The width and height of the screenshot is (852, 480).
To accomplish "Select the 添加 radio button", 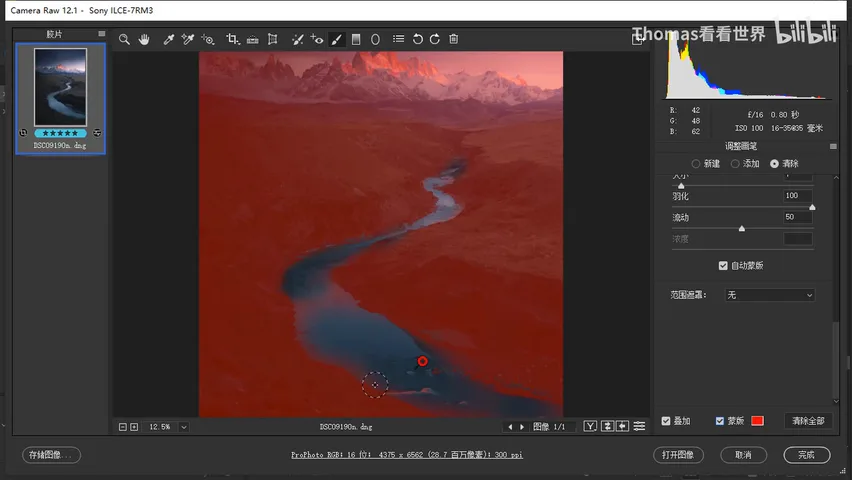I will tap(735, 164).
